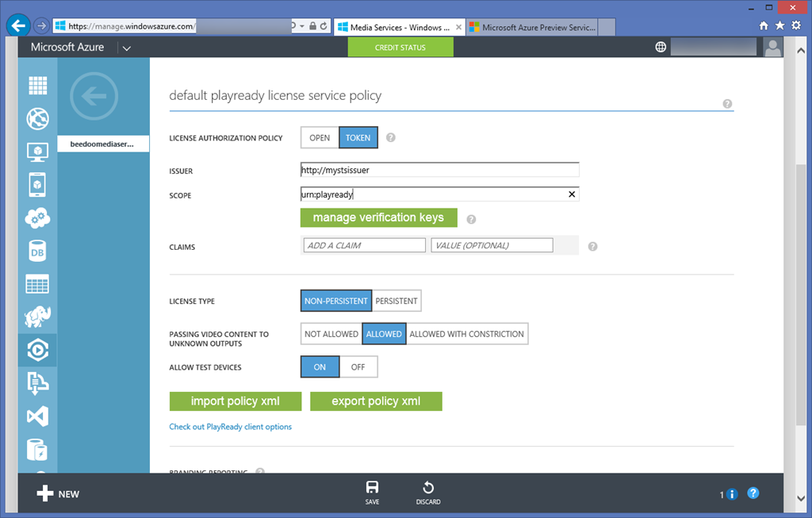Open Virtual Machines monitor icon in sidebar
Viewport: 812px width, 518px height.
click(x=38, y=152)
